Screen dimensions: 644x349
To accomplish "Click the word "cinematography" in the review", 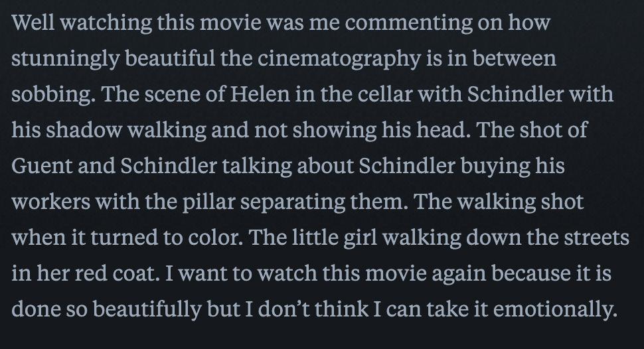I will click(339, 59).
